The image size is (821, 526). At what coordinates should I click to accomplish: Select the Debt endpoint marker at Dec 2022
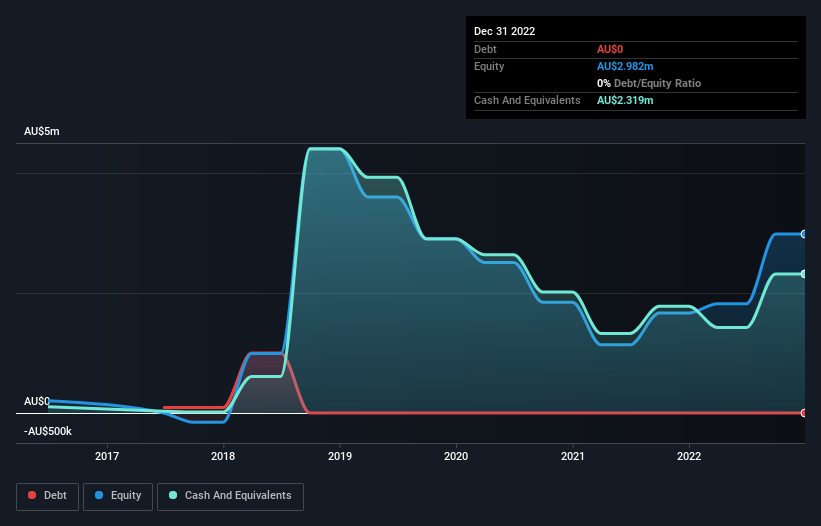(804, 413)
